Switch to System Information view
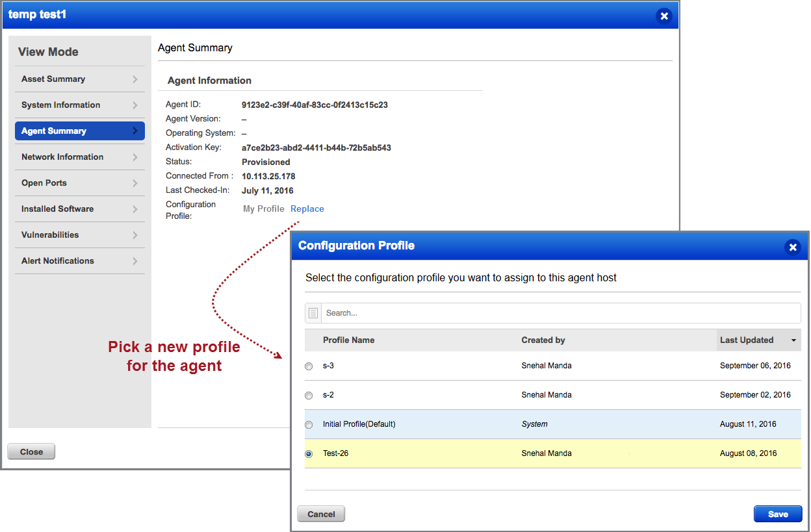The height and width of the screenshot is (532, 811). click(x=71, y=105)
